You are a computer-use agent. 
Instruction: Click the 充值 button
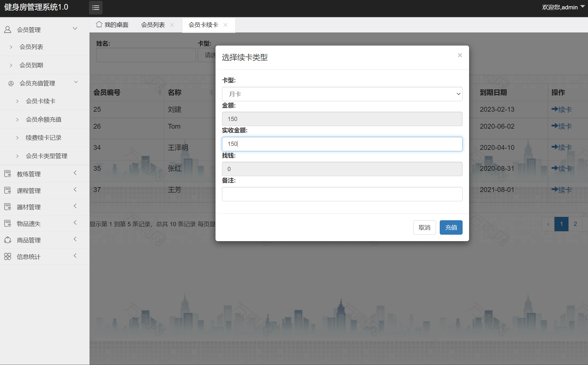click(451, 227)
